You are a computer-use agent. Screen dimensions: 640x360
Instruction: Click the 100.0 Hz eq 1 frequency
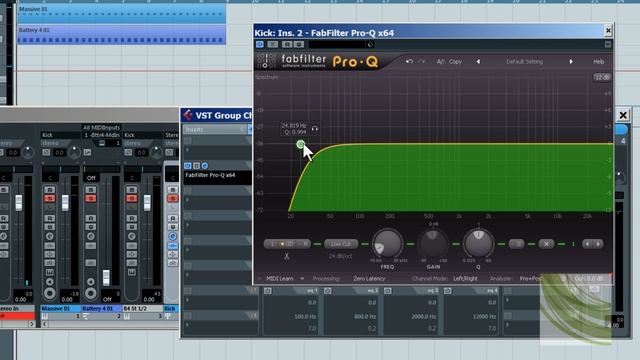click(304, 317)
